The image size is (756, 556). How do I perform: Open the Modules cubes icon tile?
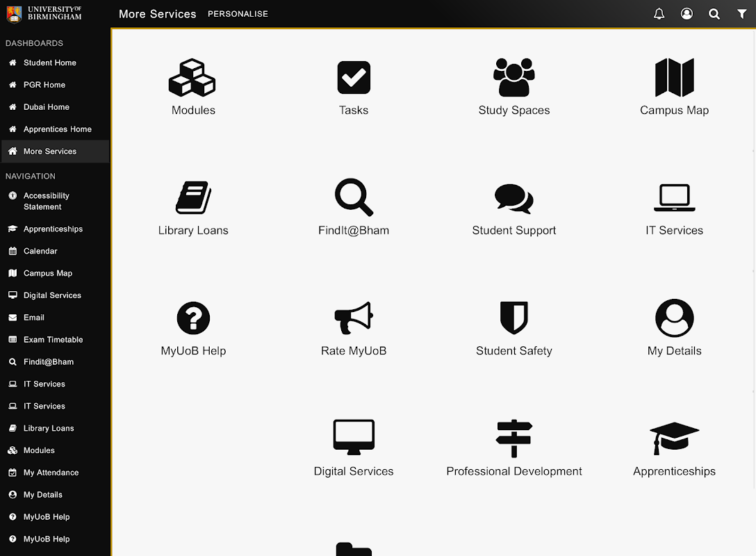192,78
